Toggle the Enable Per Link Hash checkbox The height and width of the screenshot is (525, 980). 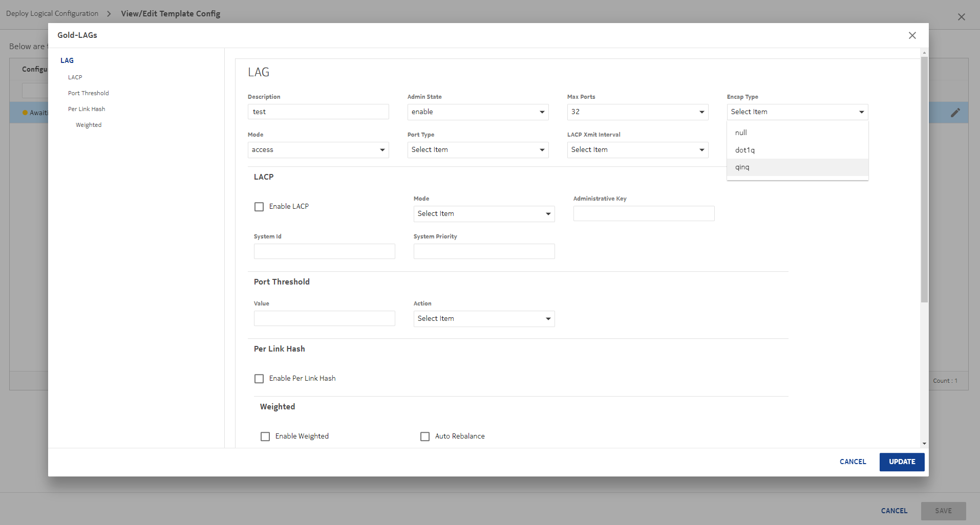[259, 379]
